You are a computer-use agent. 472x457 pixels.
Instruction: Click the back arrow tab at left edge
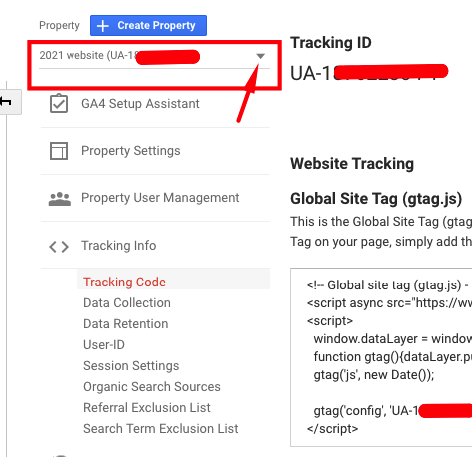(10, 102)
